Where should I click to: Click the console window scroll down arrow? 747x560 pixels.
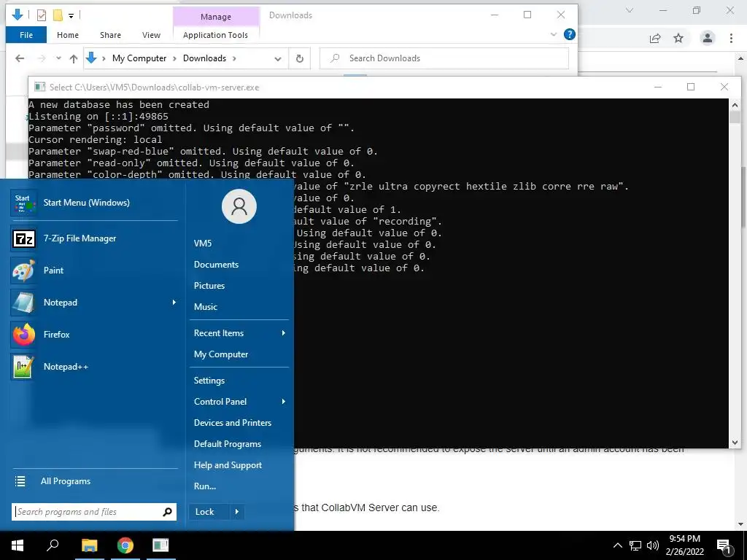click(x=735, y=443)
